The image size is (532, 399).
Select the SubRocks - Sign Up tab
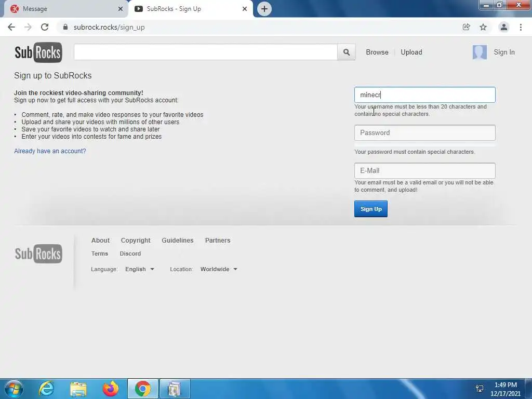190,9
